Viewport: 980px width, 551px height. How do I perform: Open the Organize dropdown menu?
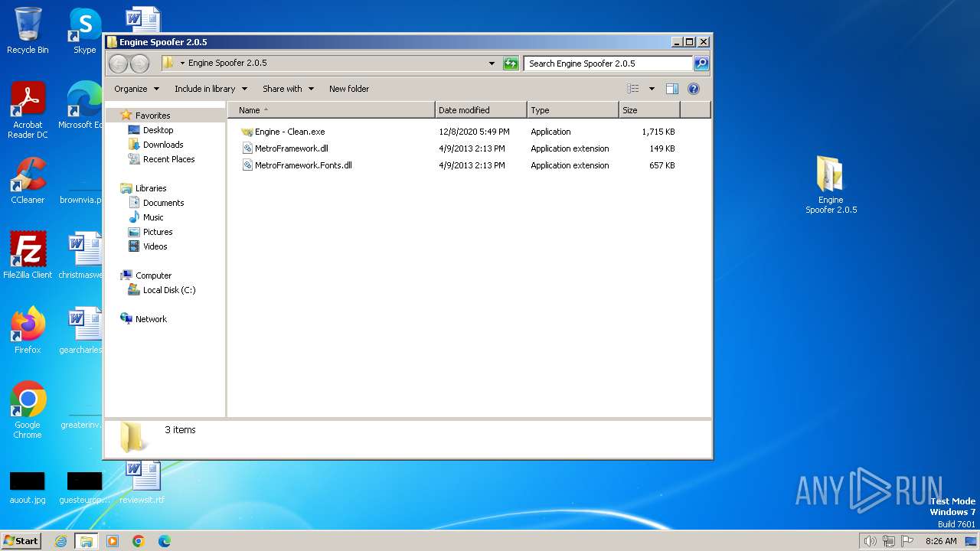coord(137,89)
